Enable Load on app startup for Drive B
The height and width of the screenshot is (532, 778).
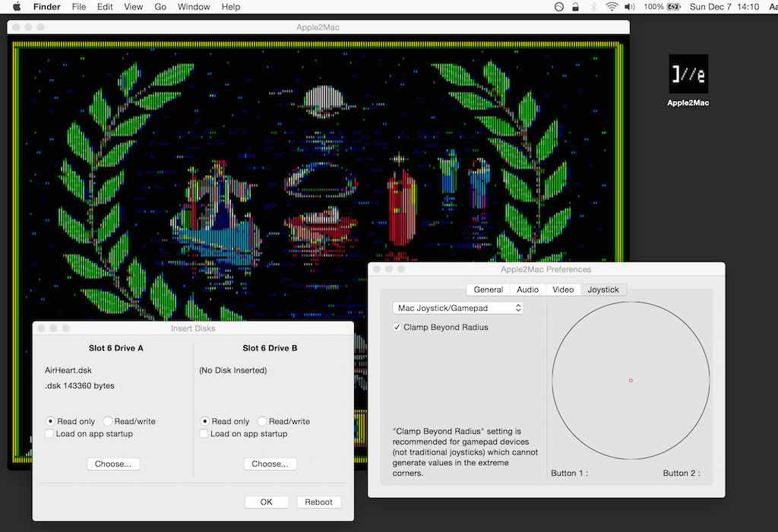pos(204,434)
